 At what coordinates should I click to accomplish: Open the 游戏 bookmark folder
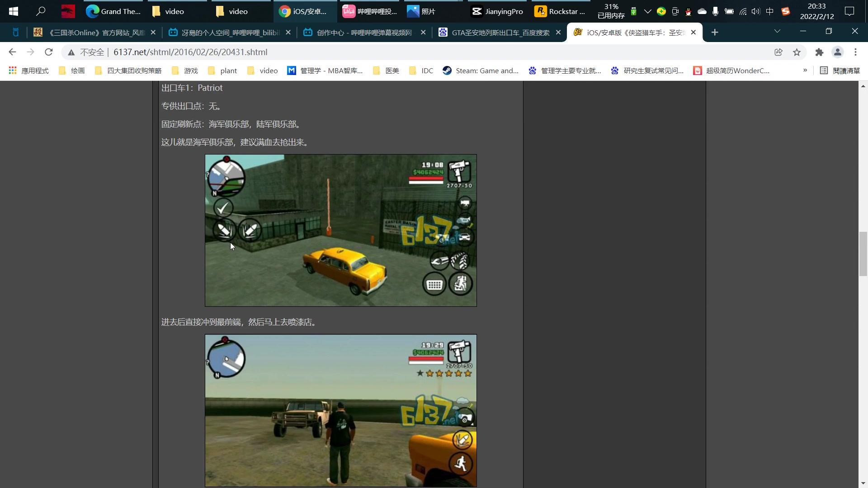pos(184,70)
